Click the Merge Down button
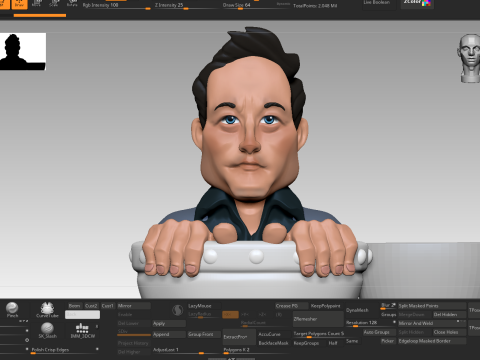 point(415,314)
